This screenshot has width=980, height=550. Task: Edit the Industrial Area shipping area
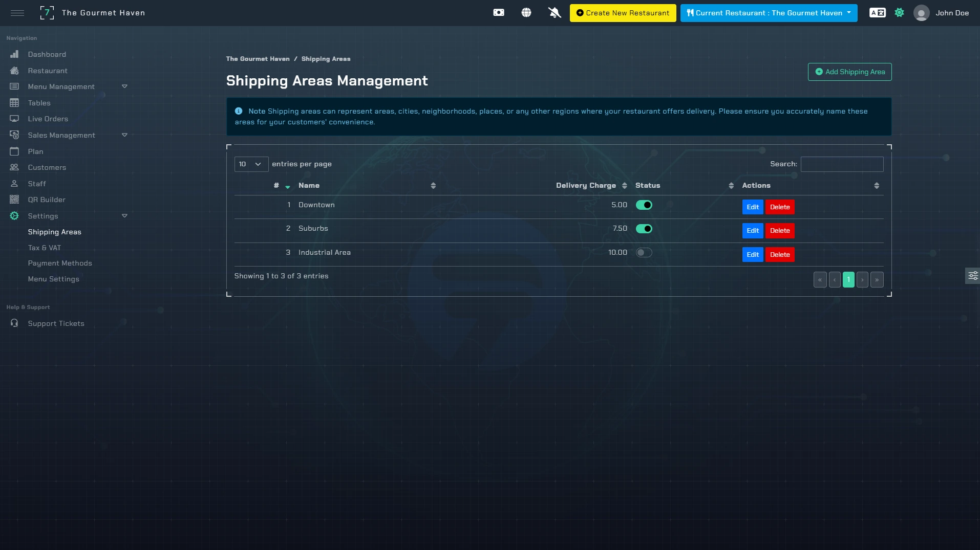point(753,255)
